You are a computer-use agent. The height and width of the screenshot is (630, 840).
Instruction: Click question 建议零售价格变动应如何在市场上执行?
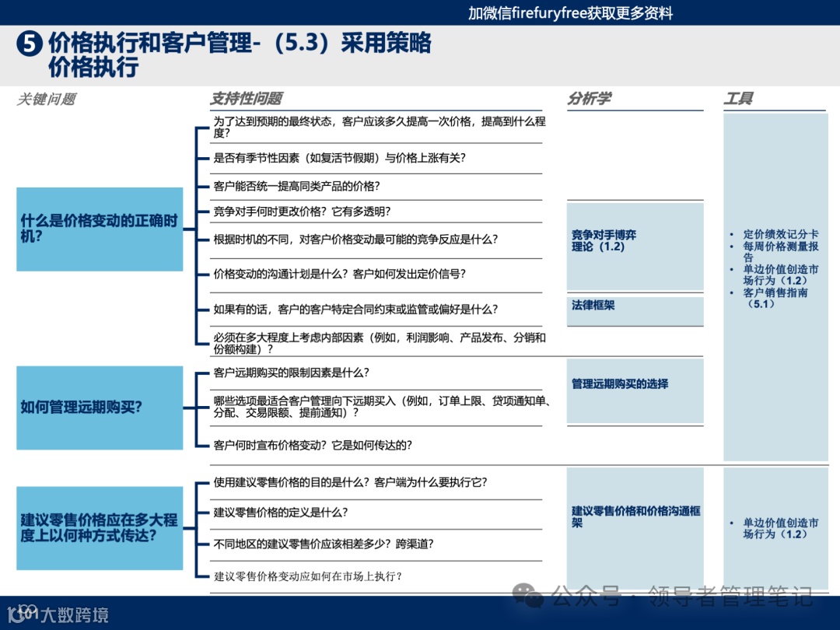click(307, 576)
